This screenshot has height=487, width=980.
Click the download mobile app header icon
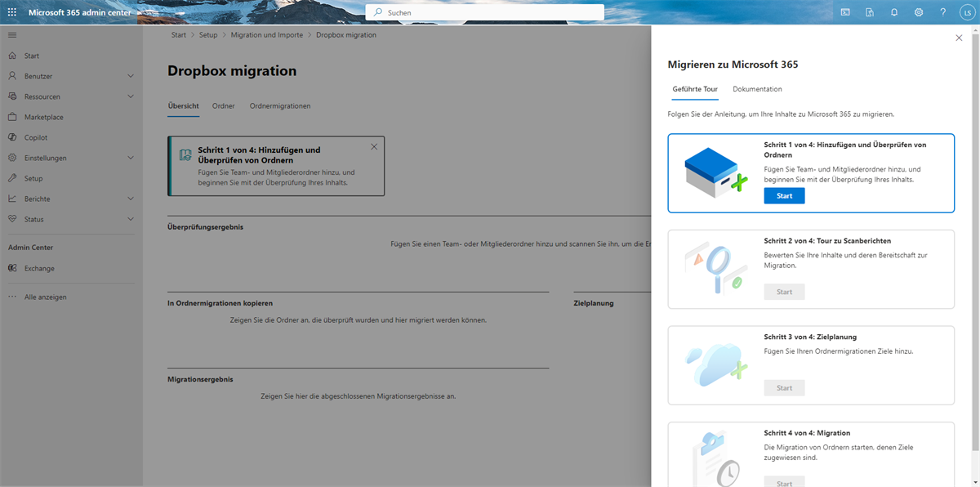coord(870,12)
